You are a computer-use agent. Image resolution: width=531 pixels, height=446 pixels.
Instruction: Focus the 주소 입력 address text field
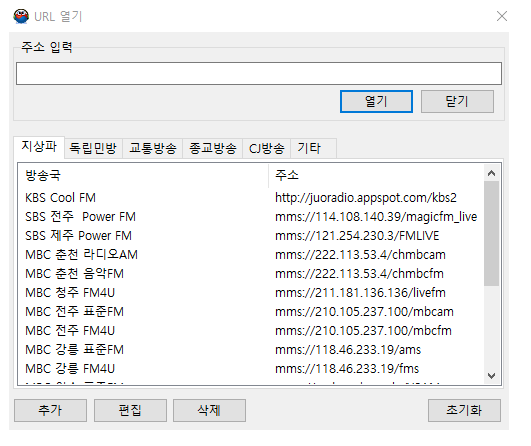[259, 73]
